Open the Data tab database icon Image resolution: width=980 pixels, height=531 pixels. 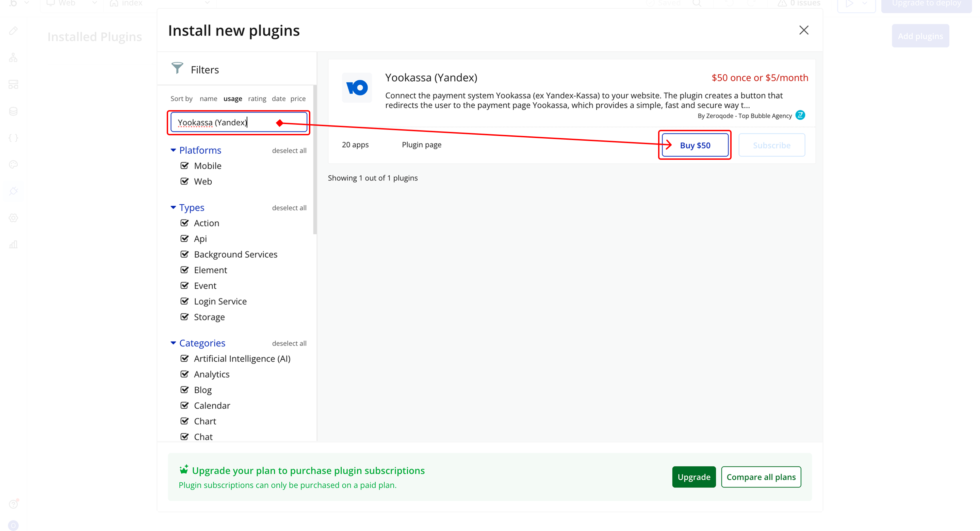[13, 112]
